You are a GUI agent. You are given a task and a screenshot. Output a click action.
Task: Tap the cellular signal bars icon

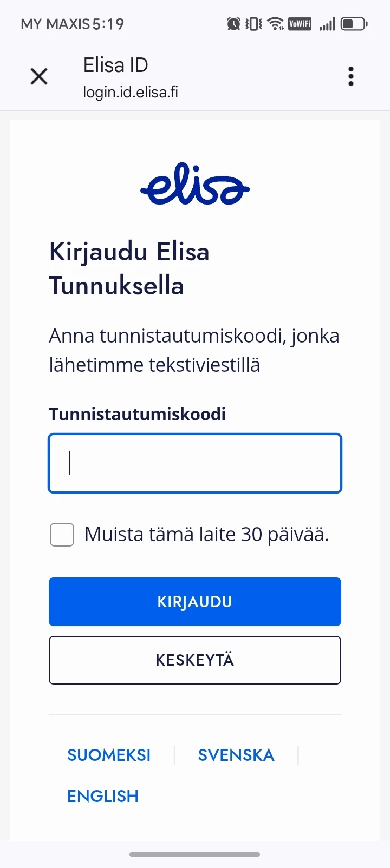327,24
